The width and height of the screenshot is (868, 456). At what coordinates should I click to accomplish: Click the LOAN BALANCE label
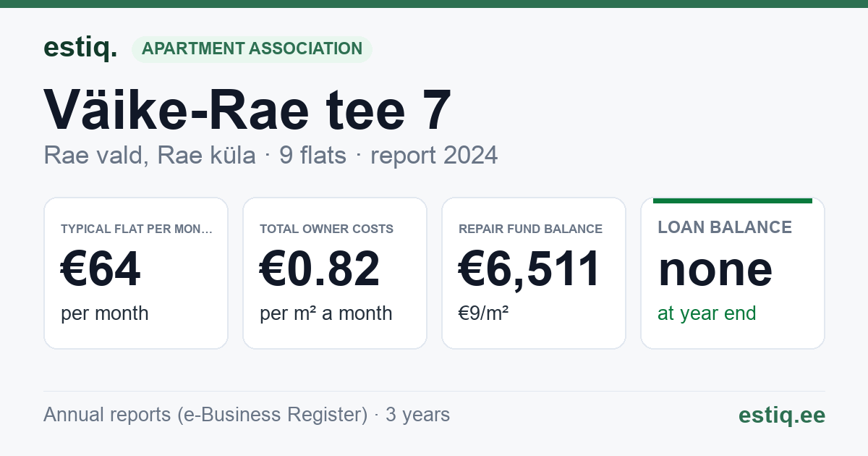pyautogui.click(x=725, y=227)
